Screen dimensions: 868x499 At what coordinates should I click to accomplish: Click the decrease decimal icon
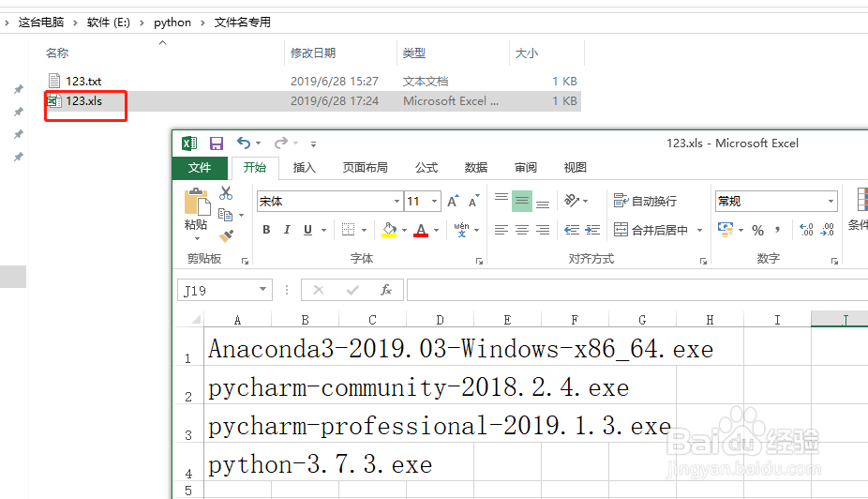828,230
